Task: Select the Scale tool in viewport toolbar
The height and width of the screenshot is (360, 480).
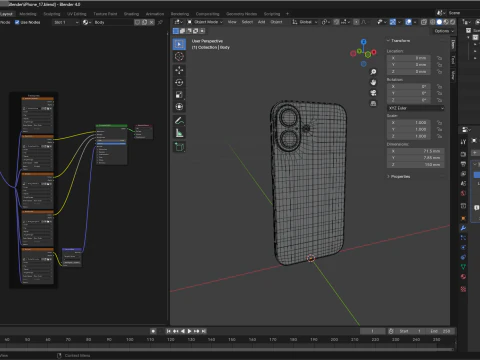Action: (x=179, y=95)
